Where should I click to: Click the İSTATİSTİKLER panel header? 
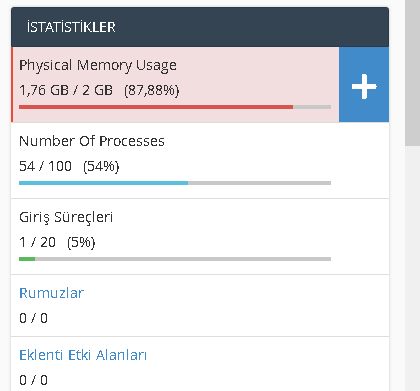pyautogui.click(x=200, y=27)
